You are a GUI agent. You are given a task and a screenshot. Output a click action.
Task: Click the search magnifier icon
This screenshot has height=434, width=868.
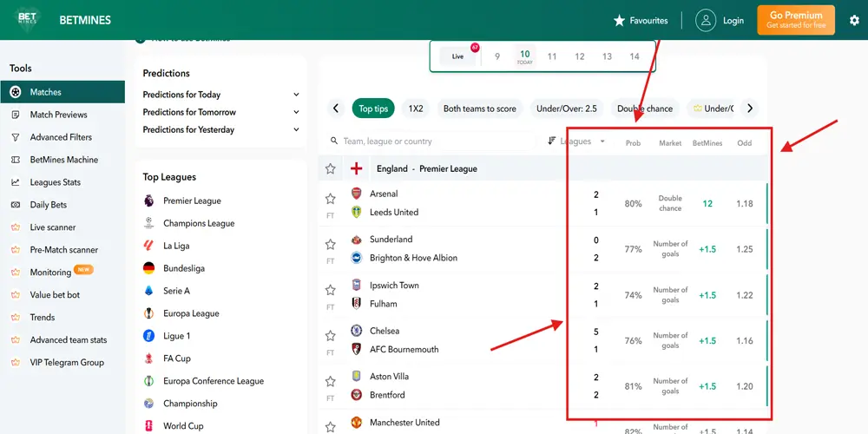click(334, 141)
